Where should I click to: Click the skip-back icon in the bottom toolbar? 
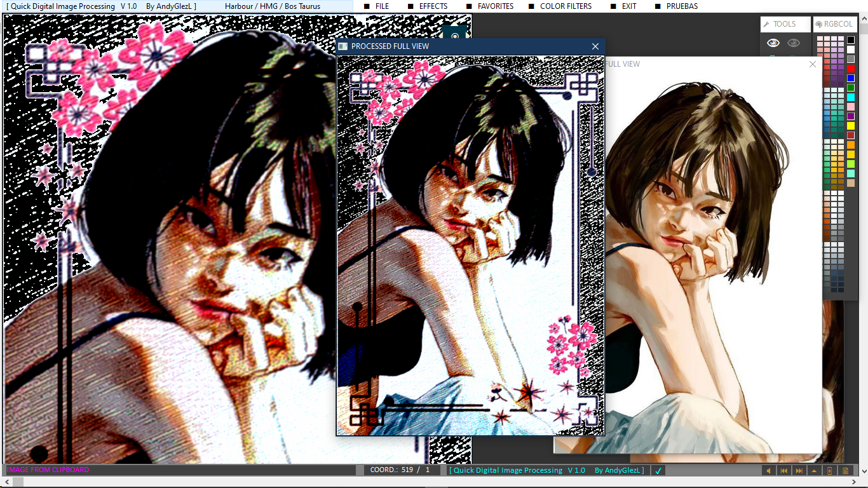(x=783, y=471)
